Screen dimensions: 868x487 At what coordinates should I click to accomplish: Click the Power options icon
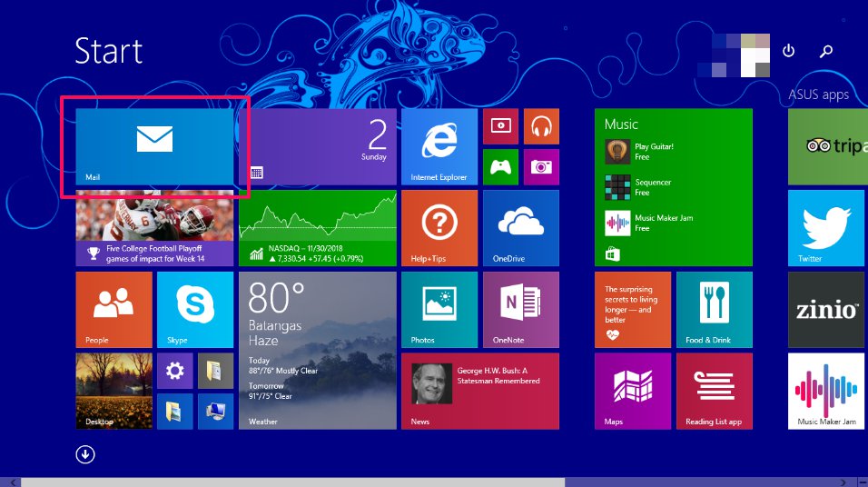click(788, 51)
